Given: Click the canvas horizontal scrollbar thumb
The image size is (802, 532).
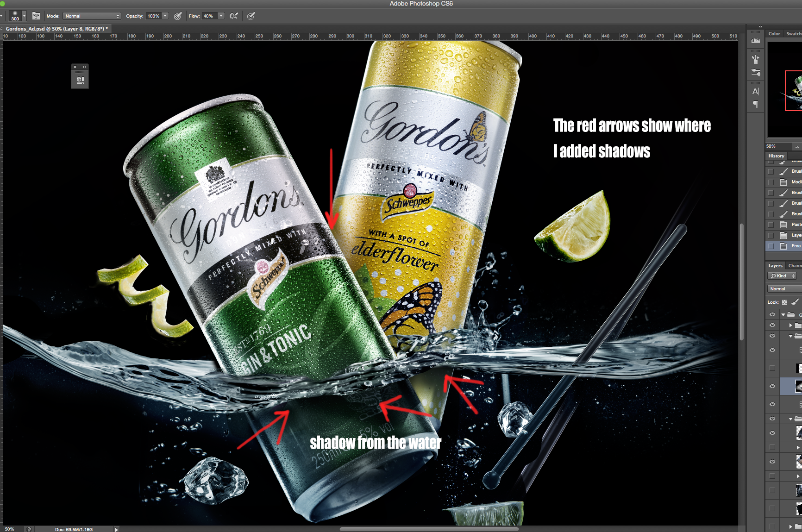Looking at the screenshot, I should coord(429,529).
